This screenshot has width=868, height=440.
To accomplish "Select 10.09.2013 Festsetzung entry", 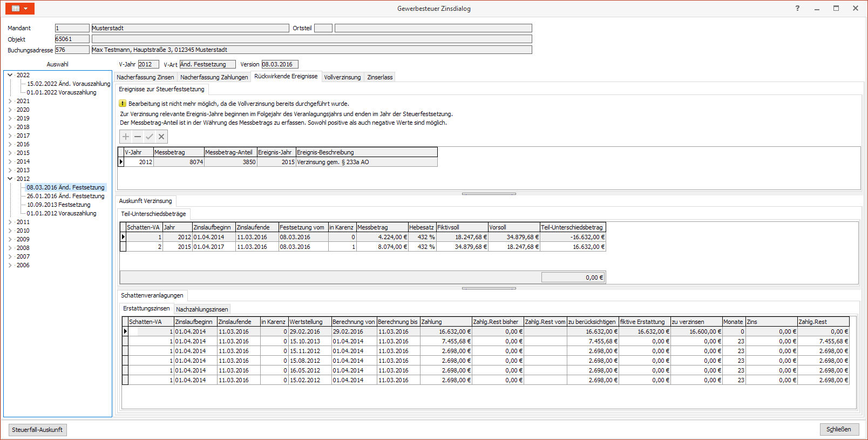I will point(59,205).
